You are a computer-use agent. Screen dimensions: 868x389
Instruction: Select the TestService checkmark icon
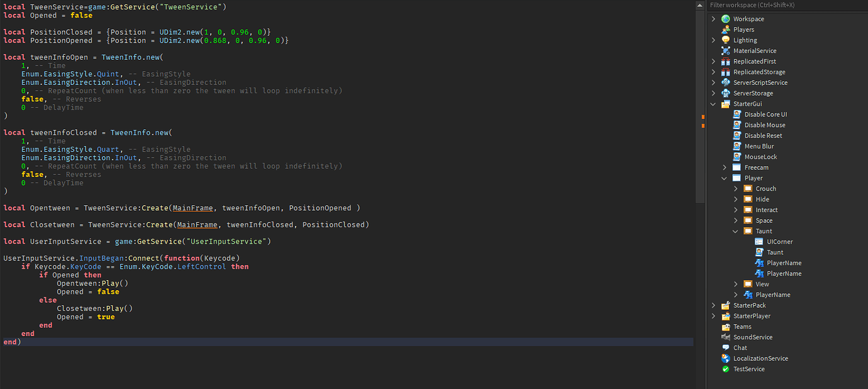[725, 369]
